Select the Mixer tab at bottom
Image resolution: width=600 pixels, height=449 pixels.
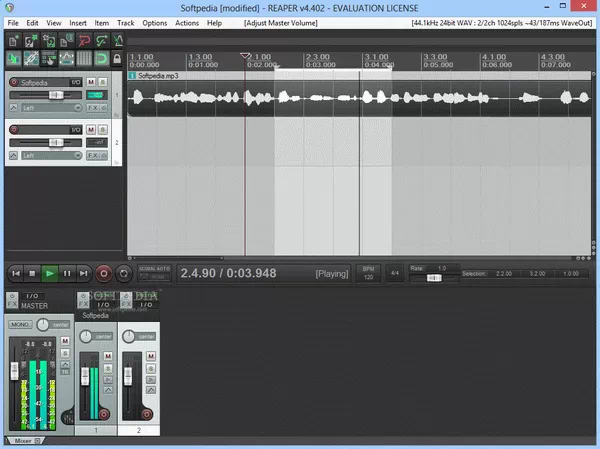pos(24,441)
